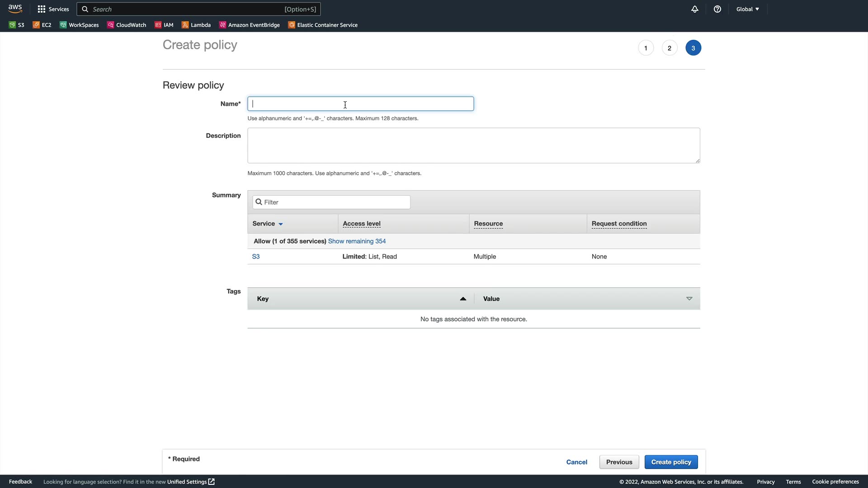Click the Previous button
This screenshot has width=868, height=488.
(x=619, y=462)
